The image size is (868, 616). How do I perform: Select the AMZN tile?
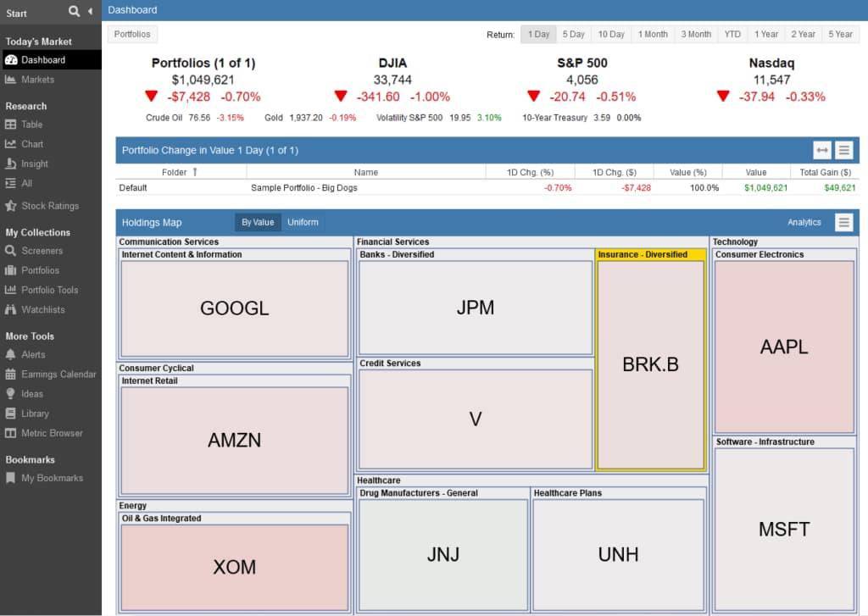235,440
